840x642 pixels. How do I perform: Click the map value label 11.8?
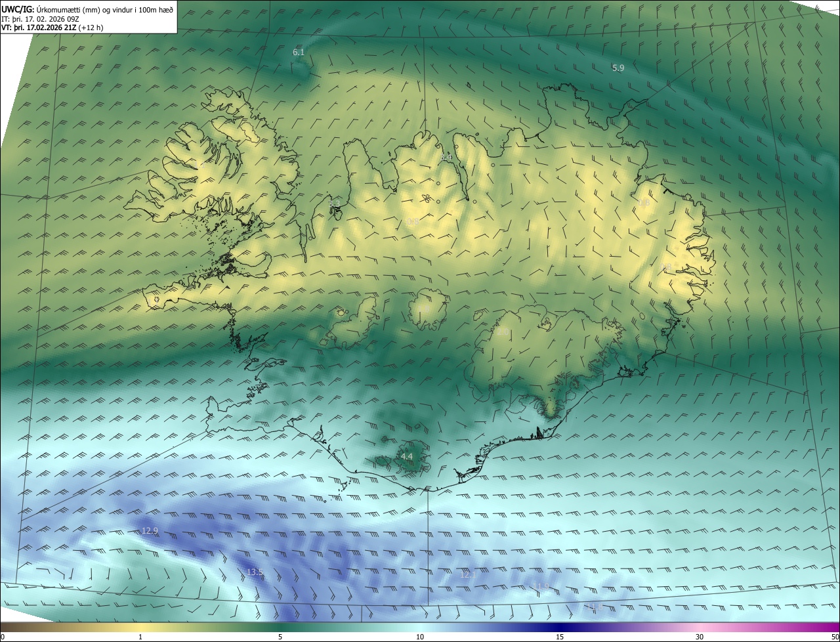pos(594,607)
